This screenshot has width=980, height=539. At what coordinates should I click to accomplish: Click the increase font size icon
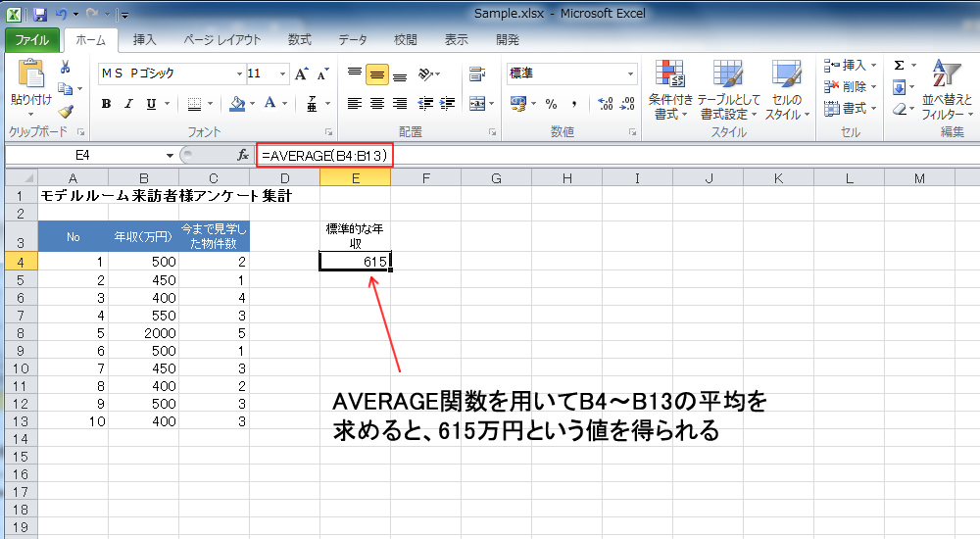(301, 73)
